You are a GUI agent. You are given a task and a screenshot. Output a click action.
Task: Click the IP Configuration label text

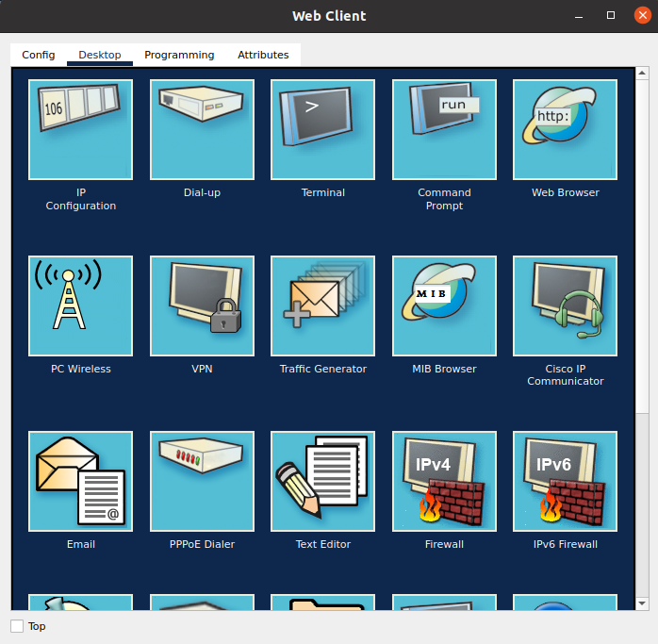pos(80,199)
